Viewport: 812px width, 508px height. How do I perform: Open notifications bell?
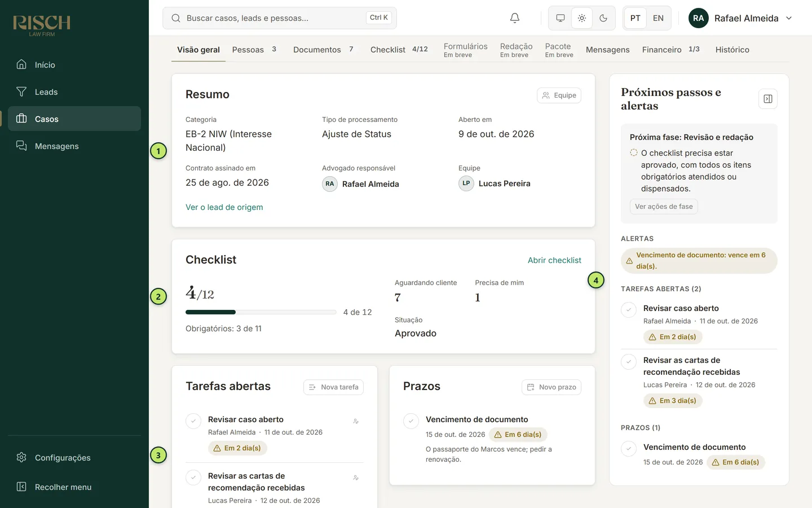coord(515,18)
